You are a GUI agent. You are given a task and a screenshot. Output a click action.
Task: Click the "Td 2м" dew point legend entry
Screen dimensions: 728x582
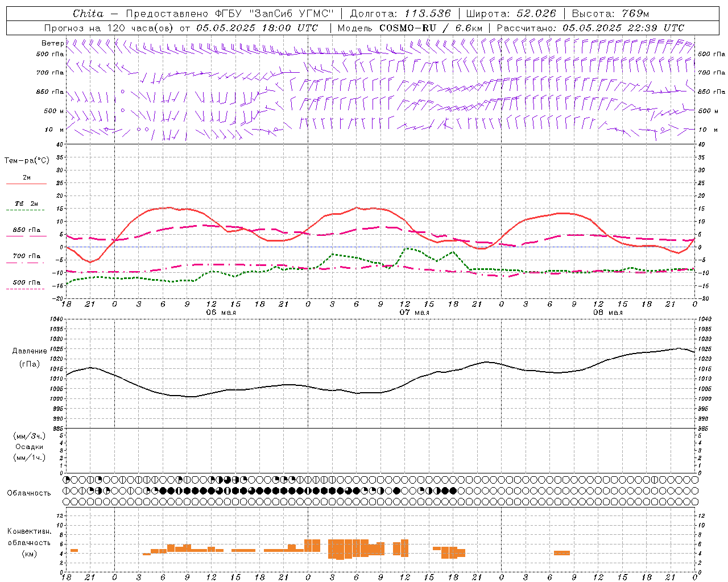click(x=26, y=203)
